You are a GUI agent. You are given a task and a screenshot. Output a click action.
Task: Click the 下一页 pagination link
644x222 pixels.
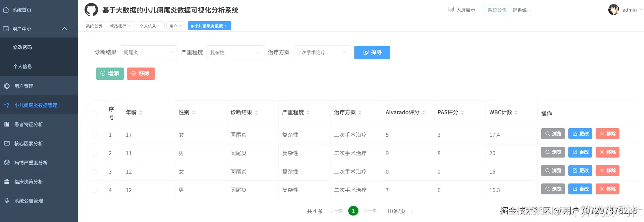(x=370, y=211)
